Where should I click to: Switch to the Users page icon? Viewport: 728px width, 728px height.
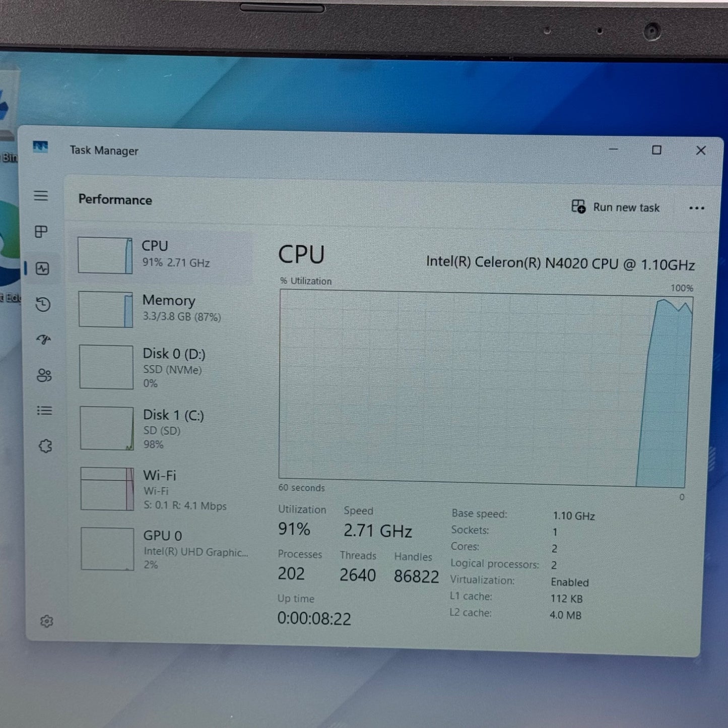[x=44, y=375]
